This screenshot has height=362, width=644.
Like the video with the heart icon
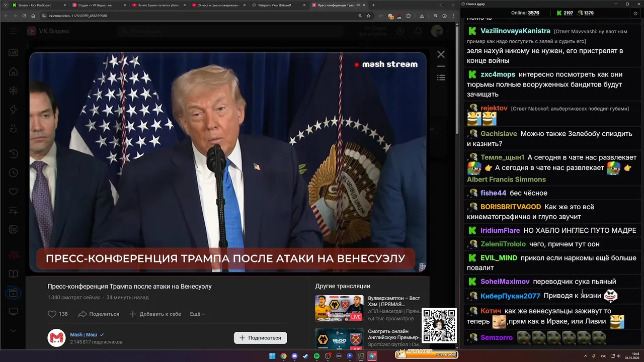[52, 314]
